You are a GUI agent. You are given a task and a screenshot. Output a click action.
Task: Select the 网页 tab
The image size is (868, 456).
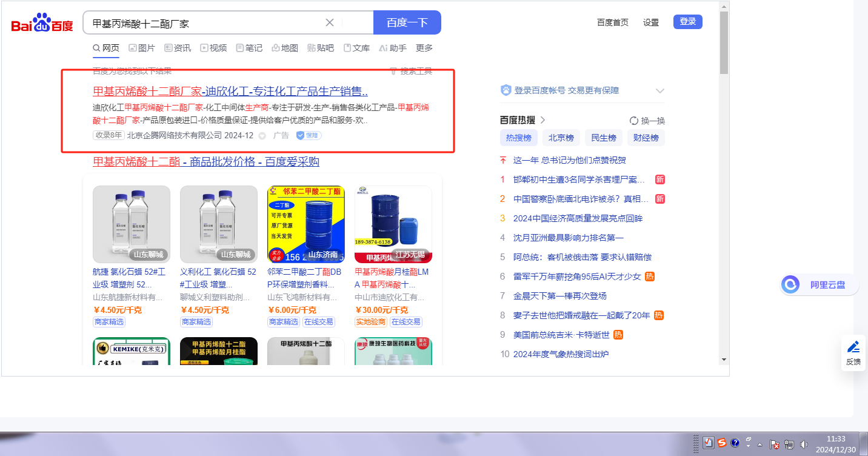106,48
